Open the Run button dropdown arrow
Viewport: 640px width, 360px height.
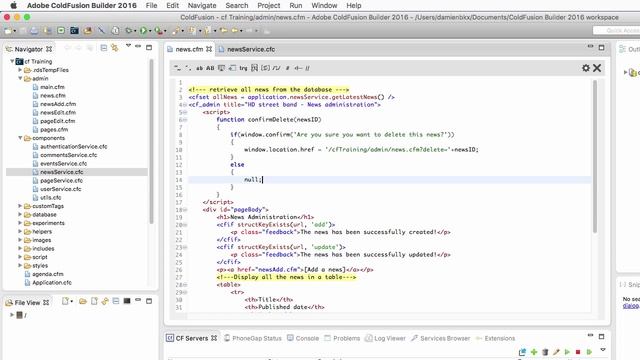(x=150, y=31)
